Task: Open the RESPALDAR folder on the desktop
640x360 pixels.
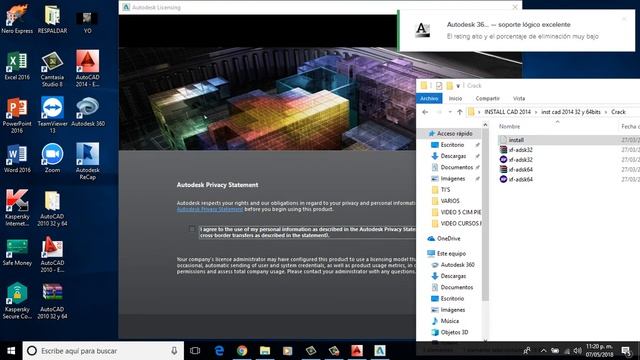Action: click(x=52, y=18)
